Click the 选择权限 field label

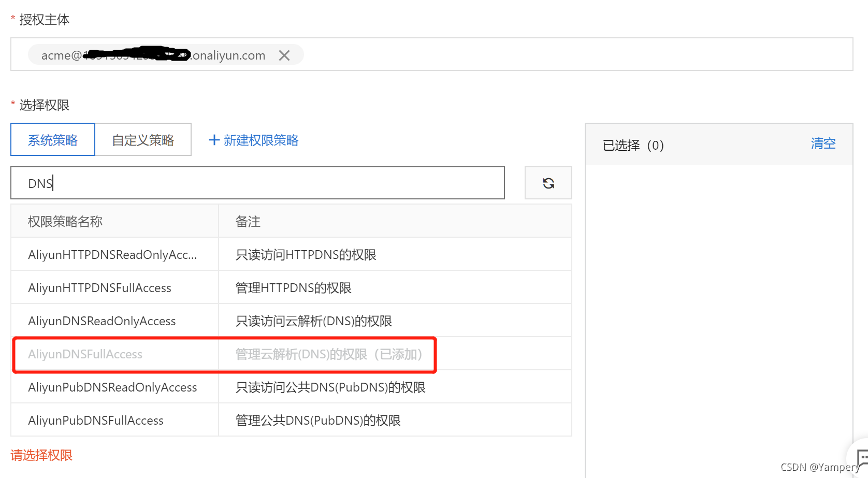coord(45,105)
